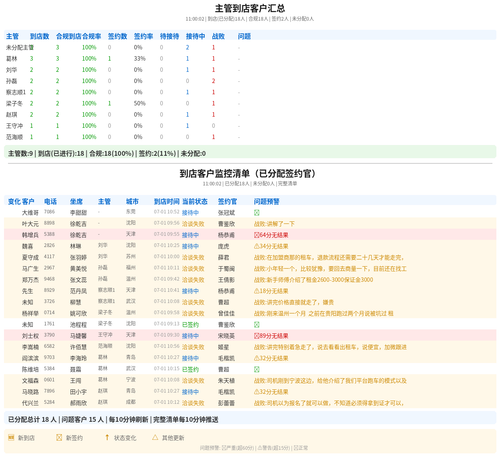Click the 问题 column header in summary table

244,36
